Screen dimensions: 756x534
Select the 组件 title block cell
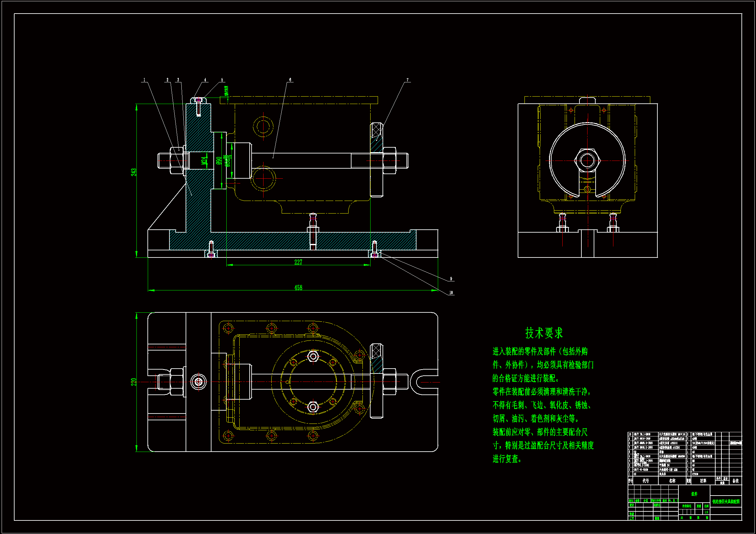(694, 494)
